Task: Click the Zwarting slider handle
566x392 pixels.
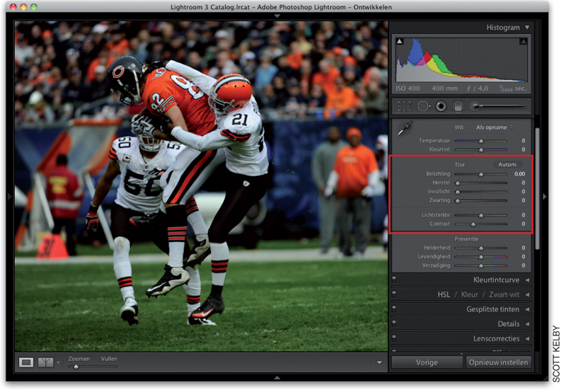Action: click(x=458, y=201)
